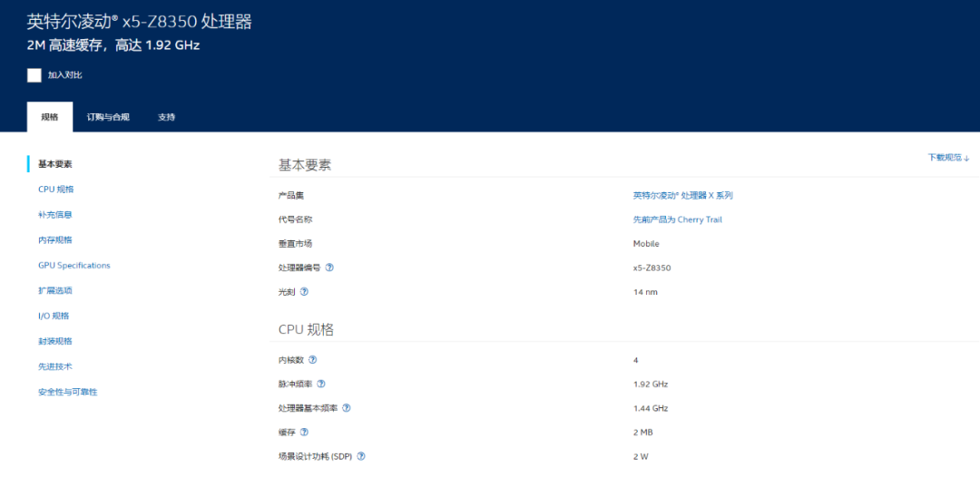The image size is (980, 487).
Task: Click the CPU 规格 section heading
Action: click(x=306, y=330)
